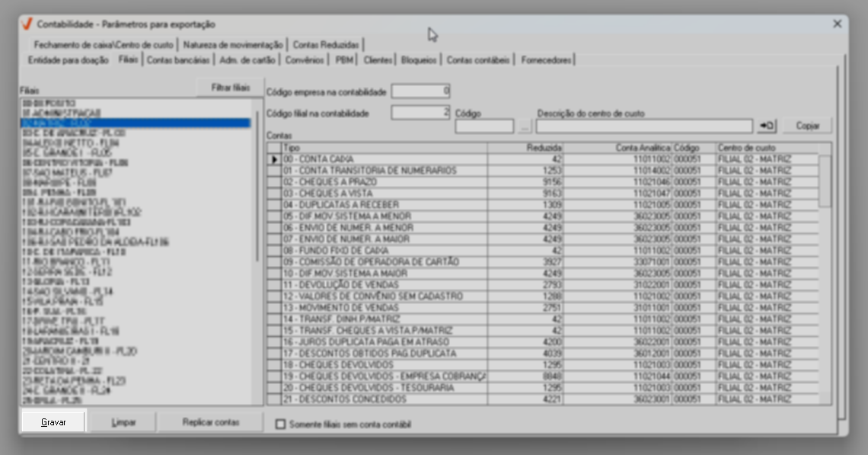
Task: Open the Fechamento de caixa\Centro de custo tab
Action: click(x=103, y=45)
